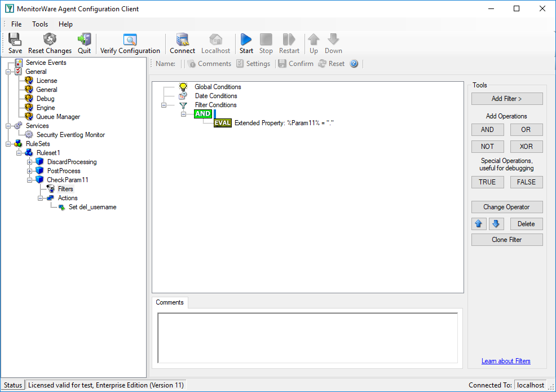Select the Ruleset1 tree node
This screenshot has width=556, height=392.
[x=48, y=153]
